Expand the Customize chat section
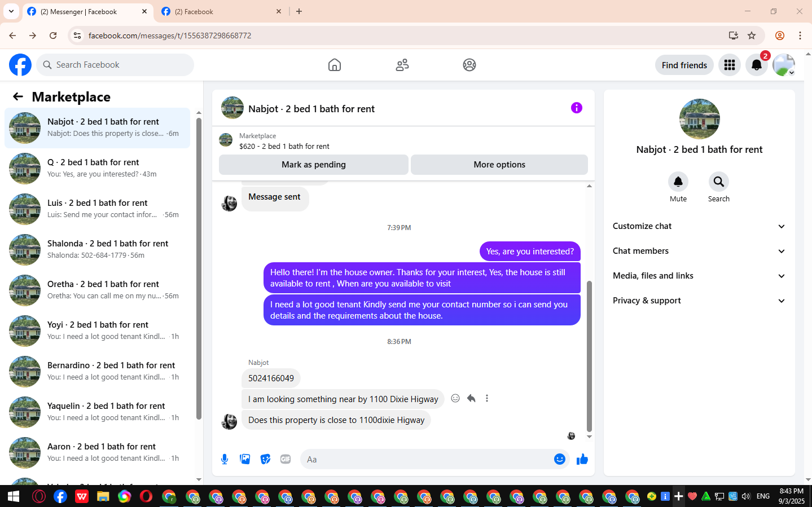Image resolution: width=812 pixels, height=507 pixels. 699,226
